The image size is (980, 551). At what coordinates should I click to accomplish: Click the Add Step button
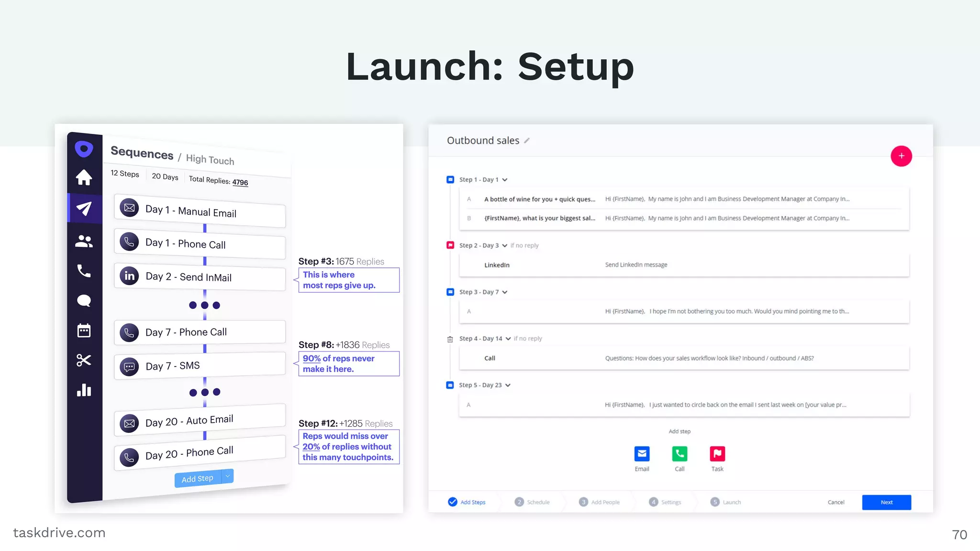pos(198,479)
